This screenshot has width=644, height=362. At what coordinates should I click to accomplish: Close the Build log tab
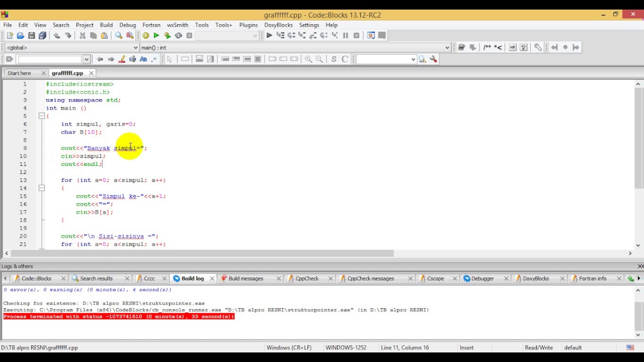[x=212, y=279]
